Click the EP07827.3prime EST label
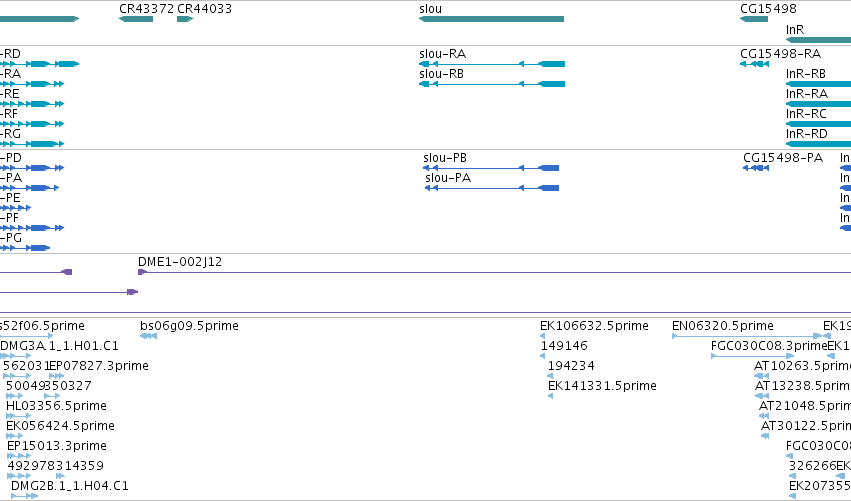Viewport: 851px width, 501px height. 99,366
